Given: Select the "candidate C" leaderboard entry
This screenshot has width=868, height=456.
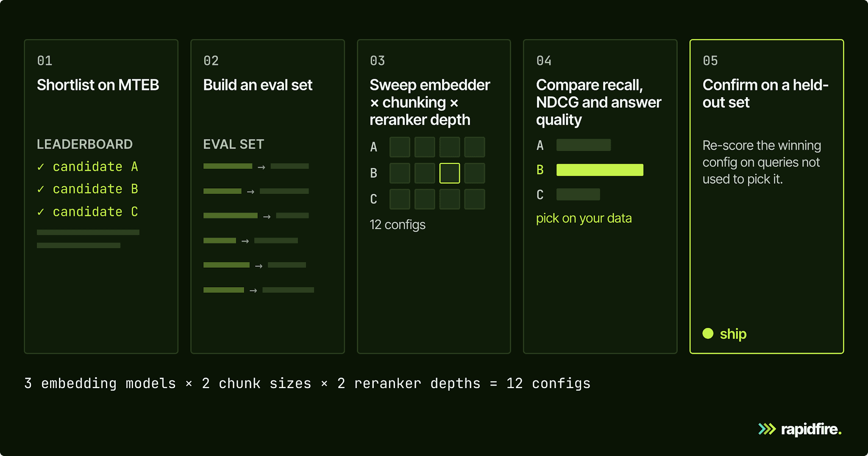Looking at the screenshot, I should point(95,212).
